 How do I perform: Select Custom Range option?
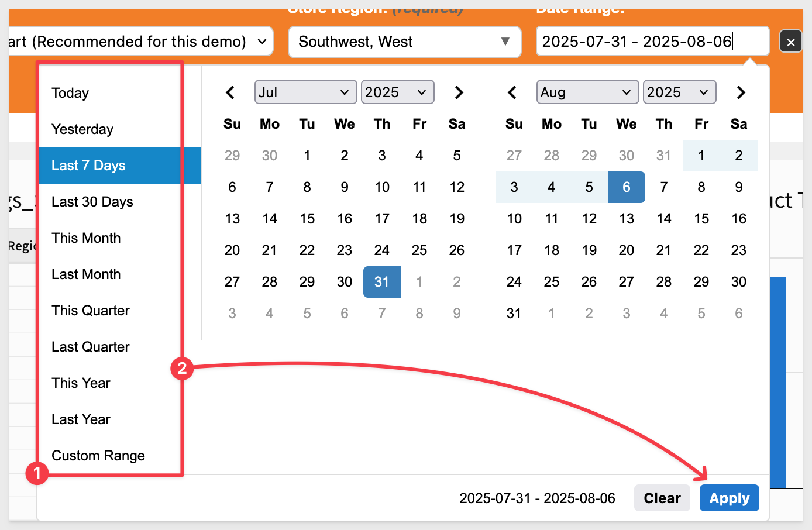pyautogui.click(x=98, y=456)
